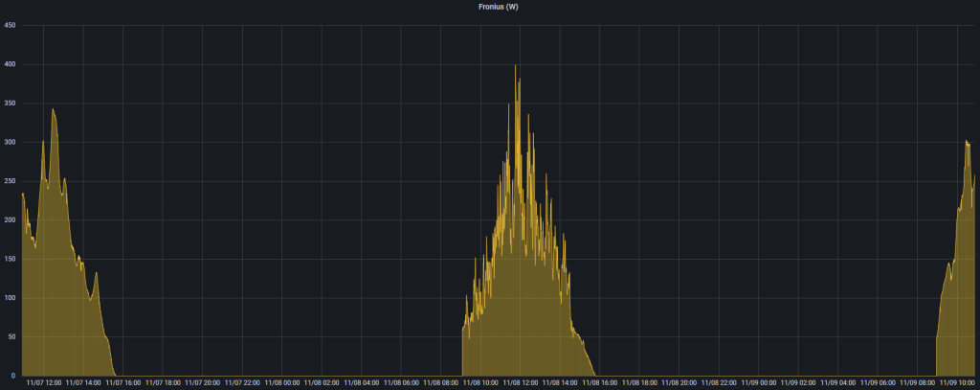Click the tallest 400 W peak on 11/08
Screen dimensions: 980x390
coord(516,66)
